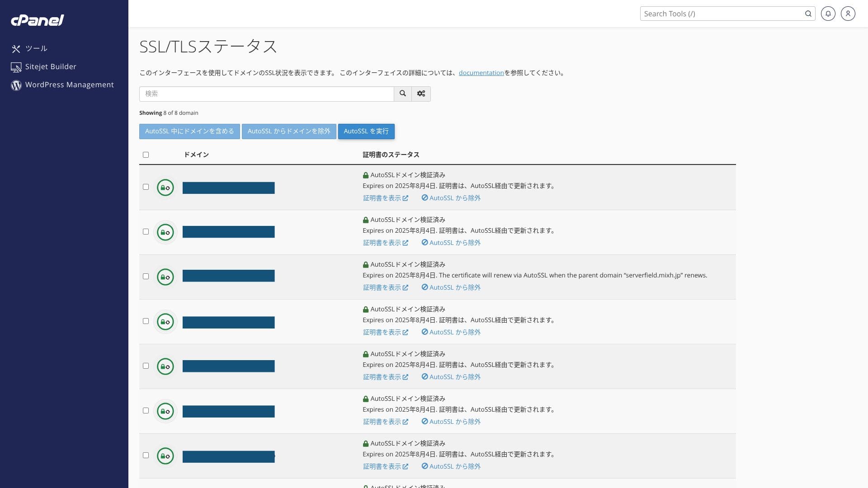Click AutoSSL からドメインを除外 button

point(289,131)
